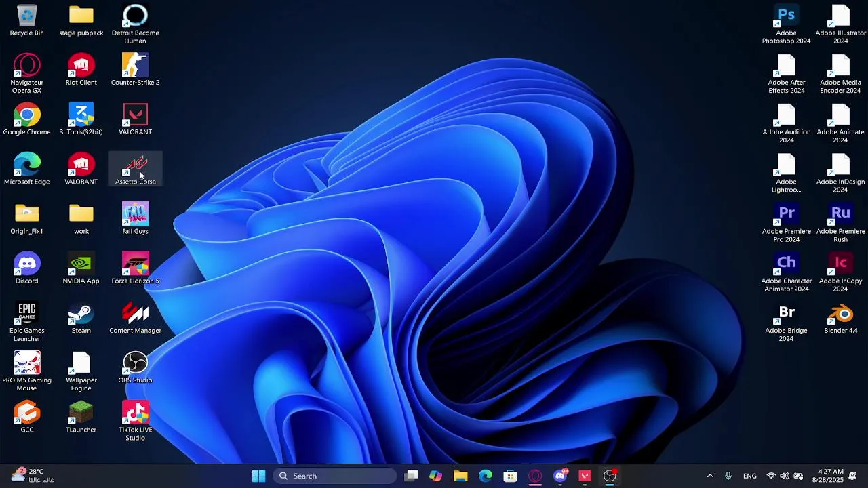The height and width of the screenshot is (488, 868).
Task: Open the clock showing 4:27 AM
Action: [828, 476]
